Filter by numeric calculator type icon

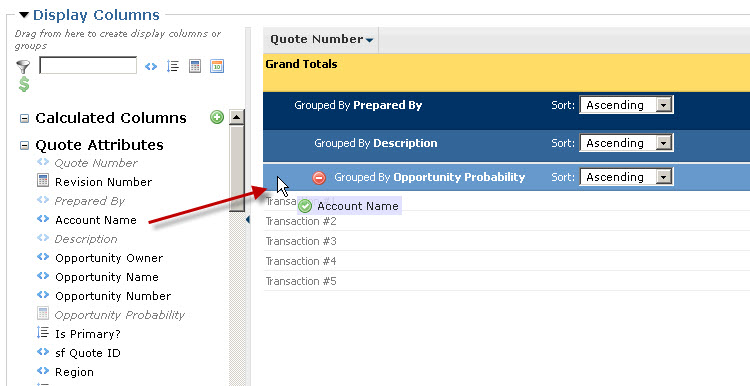coord(195,66)
